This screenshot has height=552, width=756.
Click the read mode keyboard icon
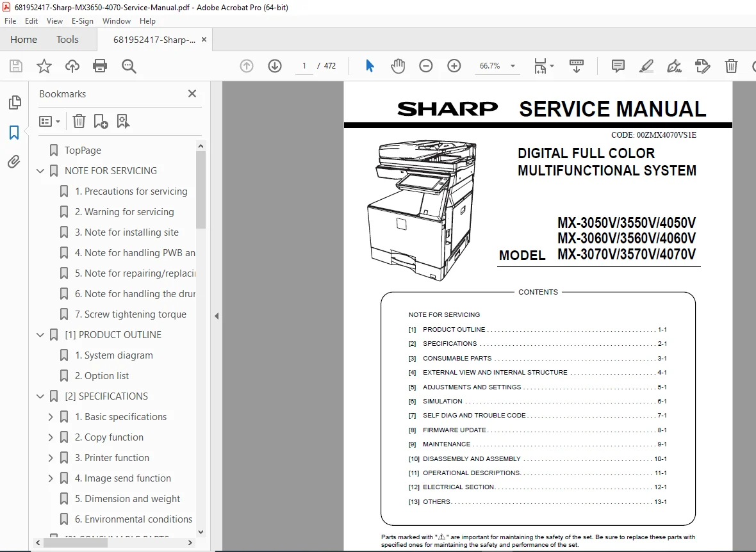[576, 66]
